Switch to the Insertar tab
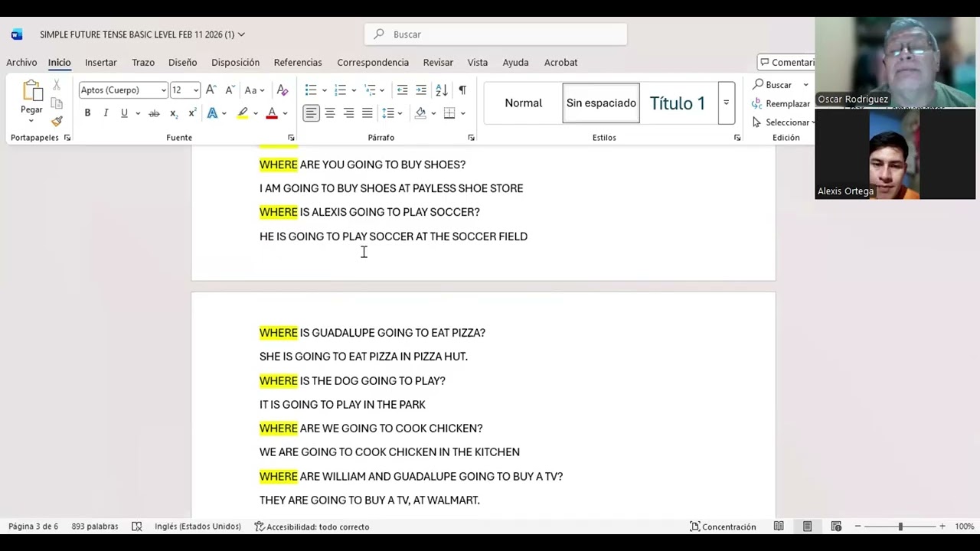 [100, 62]
